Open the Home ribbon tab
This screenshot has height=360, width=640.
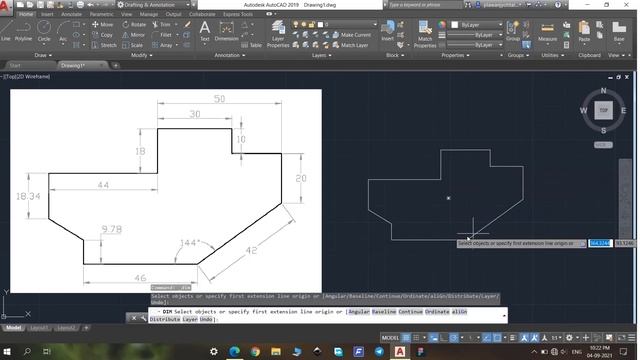coord(26,14)
